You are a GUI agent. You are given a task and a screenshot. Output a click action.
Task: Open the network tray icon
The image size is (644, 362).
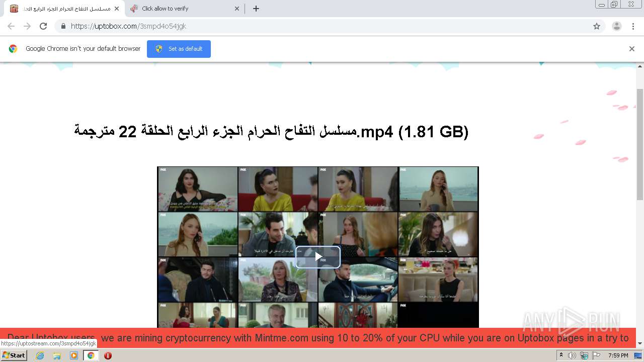point(584,355)
